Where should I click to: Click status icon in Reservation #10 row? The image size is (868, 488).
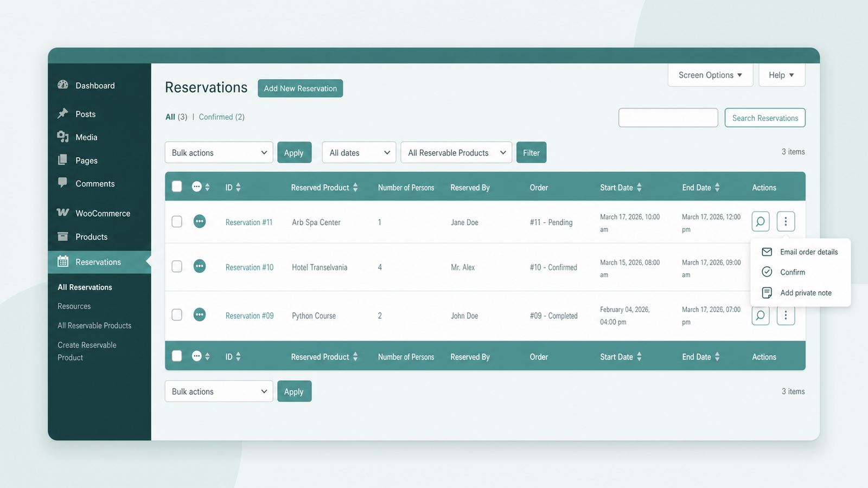pos(200,266)
